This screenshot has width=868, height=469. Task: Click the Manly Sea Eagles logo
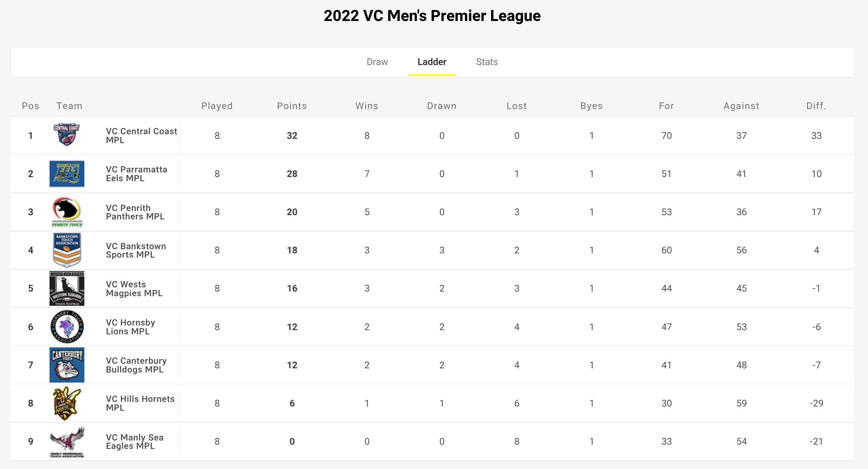67,441
